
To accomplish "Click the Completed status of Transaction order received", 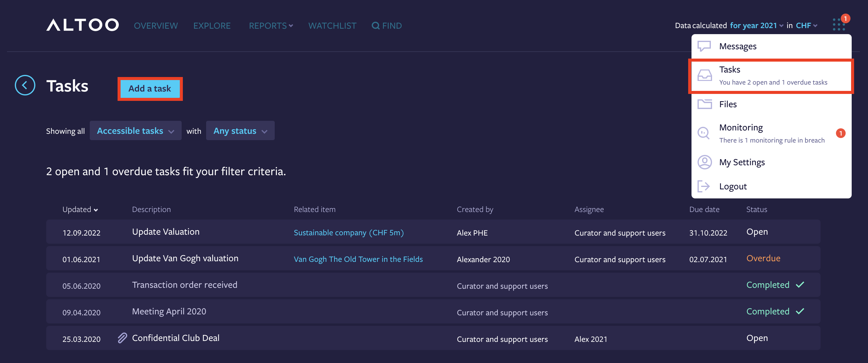I will click(768, 285).
